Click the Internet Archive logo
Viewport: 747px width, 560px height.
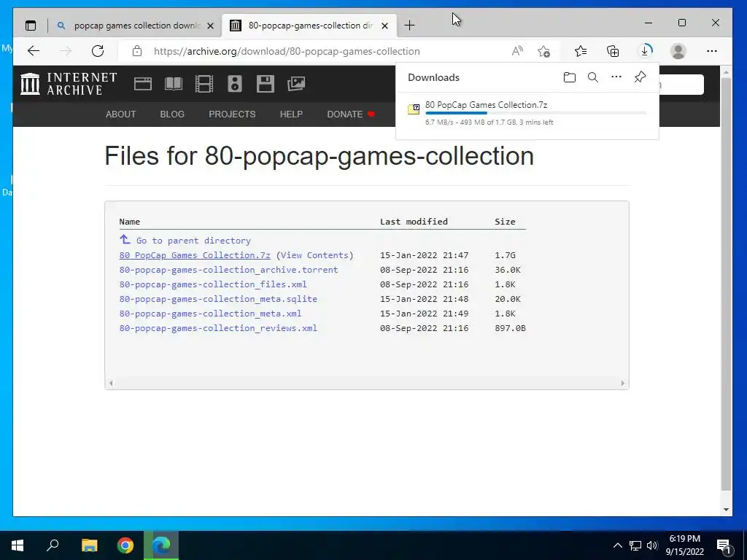tap(69, 84)
